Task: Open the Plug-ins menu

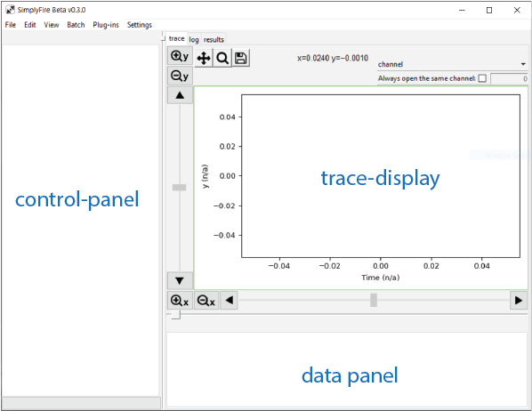Action: (106, 25)
